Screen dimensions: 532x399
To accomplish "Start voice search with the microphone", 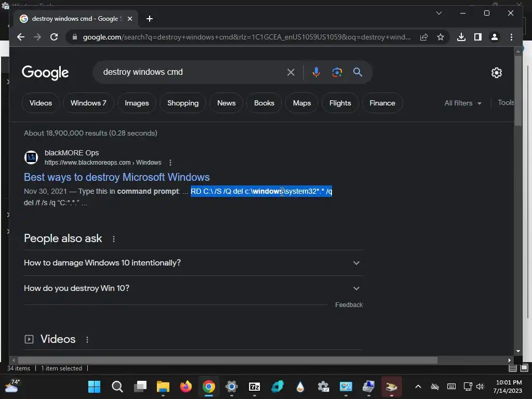I will [x=316, y=72].
